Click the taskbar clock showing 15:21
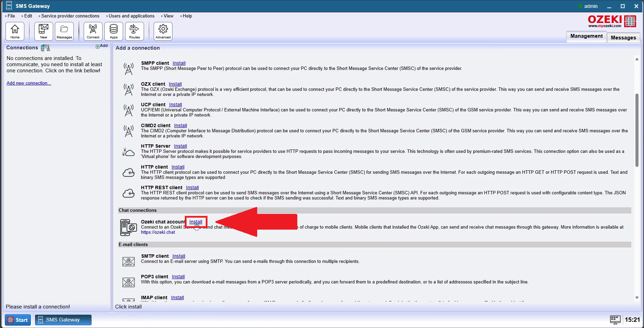 (632, 320)
